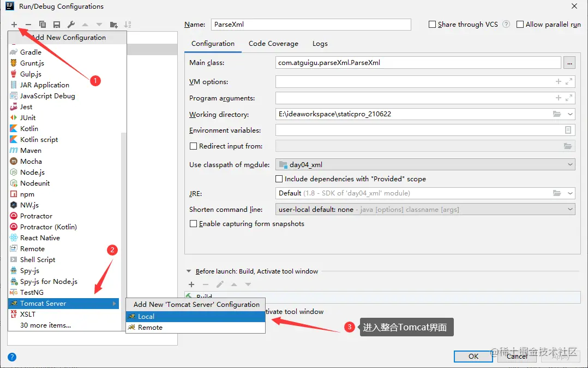Image resolution: width=588 pixels, height=368 pixels.
Task: Expand the VM options field editor
Action: 569,81
